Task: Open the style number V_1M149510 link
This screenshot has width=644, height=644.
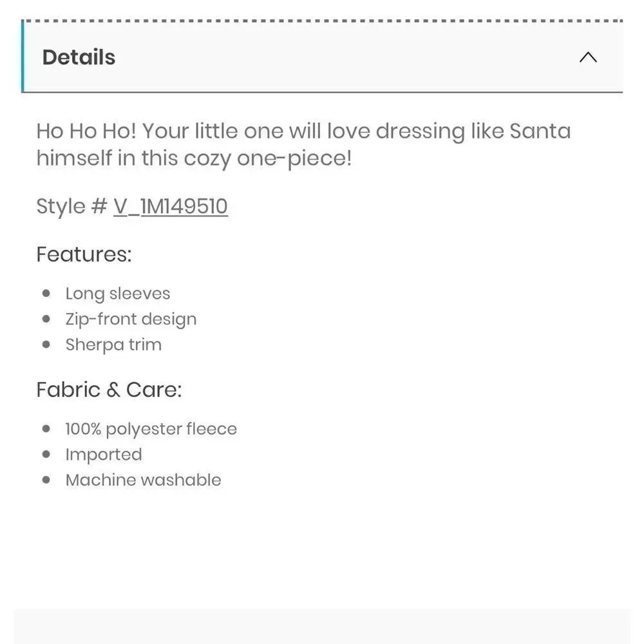Action: [171, 206]
